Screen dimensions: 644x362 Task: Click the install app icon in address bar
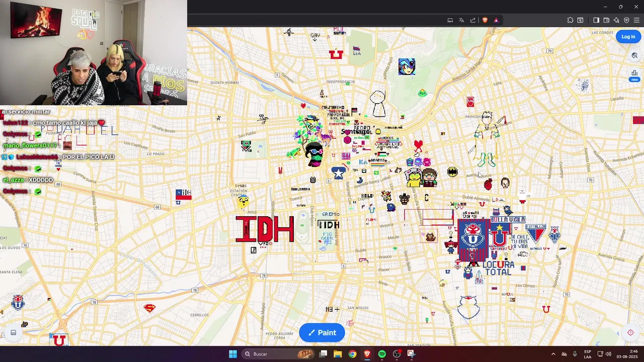coord(450,20)
